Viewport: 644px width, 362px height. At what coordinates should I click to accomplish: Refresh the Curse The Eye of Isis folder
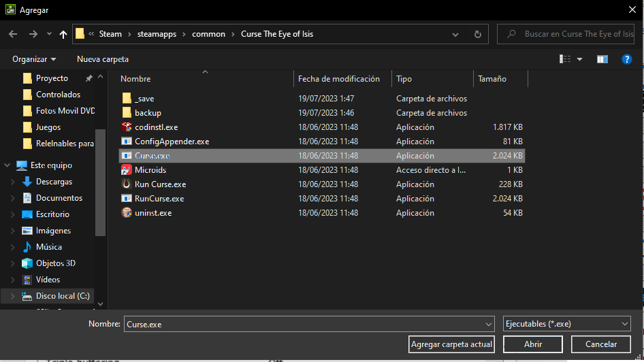coord(478,34)
